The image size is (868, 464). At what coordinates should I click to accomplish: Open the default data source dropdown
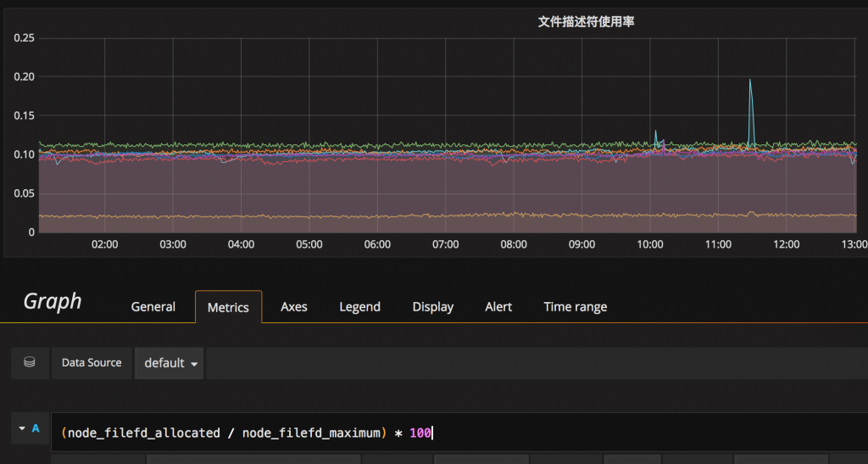170,363
